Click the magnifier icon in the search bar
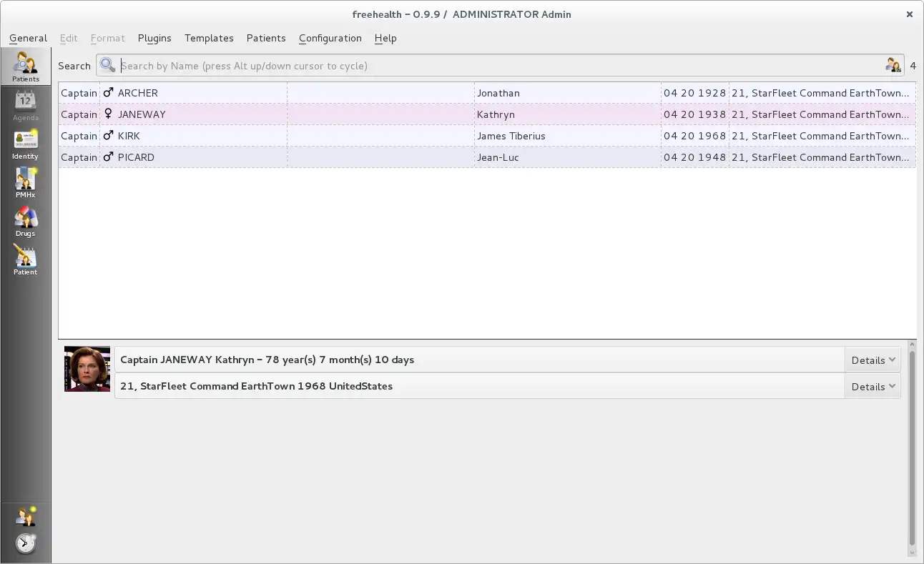Screen dimensions: 924x564 [x=107, y=66]
